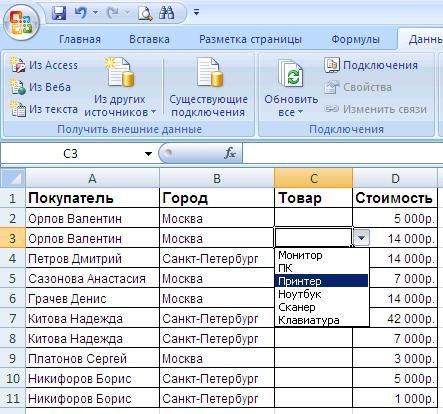Select the 1 000р. cost cell
443x414 pixels.
click(395, 398)
